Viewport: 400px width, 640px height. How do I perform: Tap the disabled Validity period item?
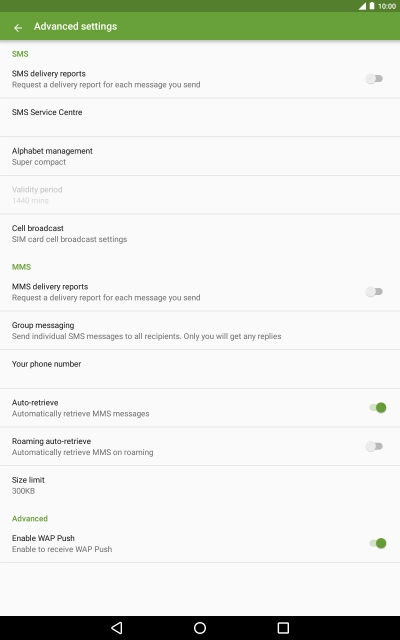click(x=200, y=195)
